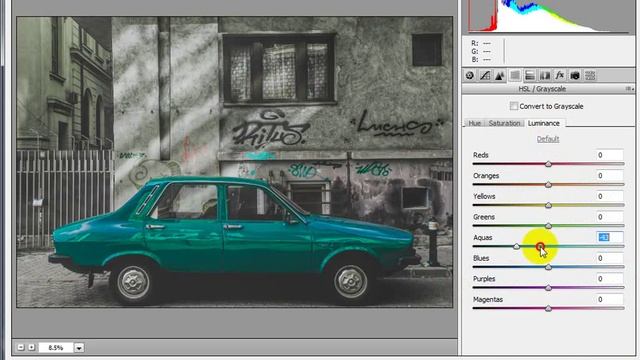Screen dimensions: 640x360
Task: Click the Oranges value field
Action: (x=609, y=176)
